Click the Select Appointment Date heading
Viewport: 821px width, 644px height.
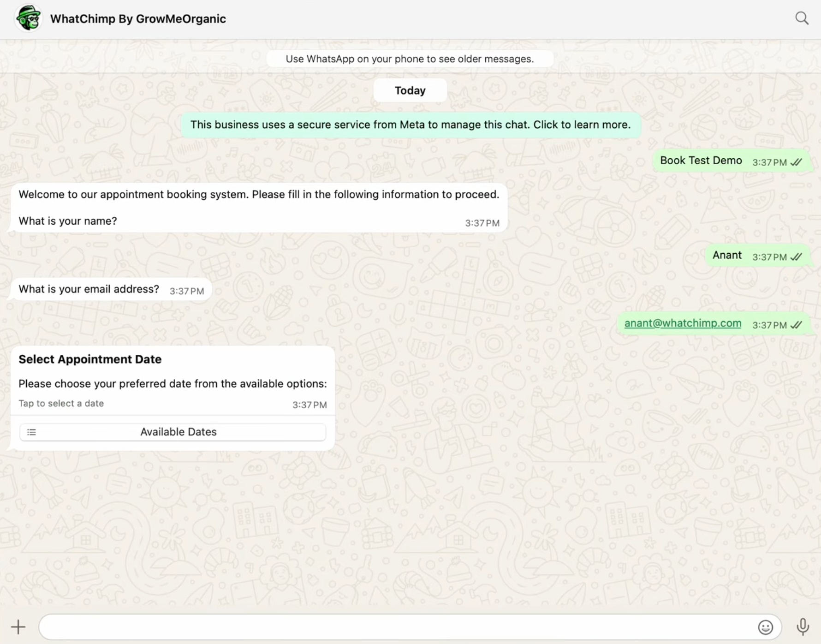90,359
